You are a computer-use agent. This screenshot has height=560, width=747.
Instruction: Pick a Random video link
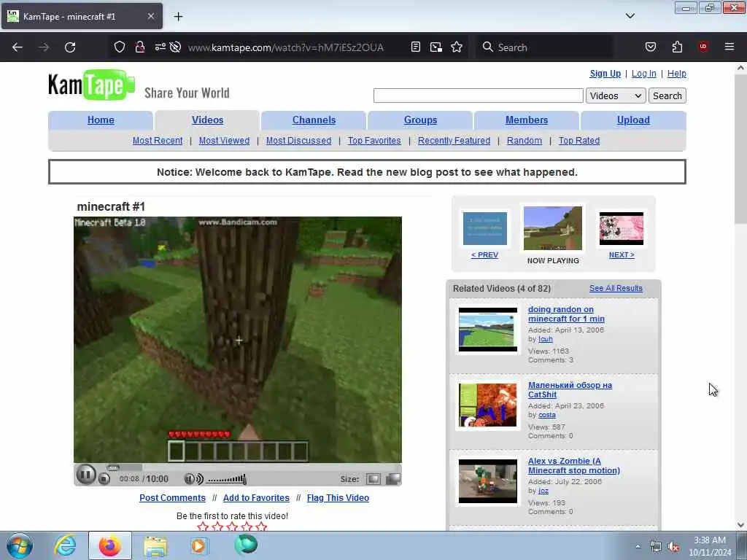525,141
